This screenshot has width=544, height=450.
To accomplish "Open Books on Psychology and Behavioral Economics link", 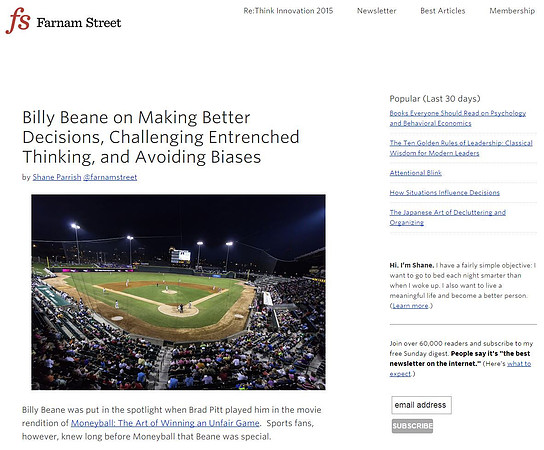I will coord(458,118).
